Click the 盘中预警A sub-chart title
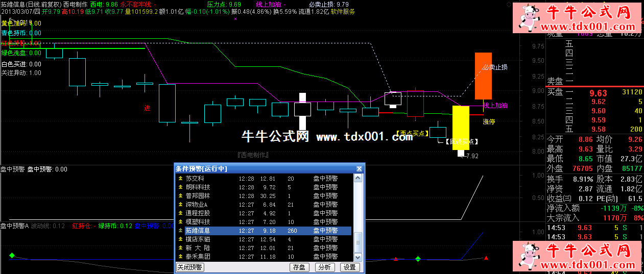This screenshot has height=274, width=644. pos(14,226)
